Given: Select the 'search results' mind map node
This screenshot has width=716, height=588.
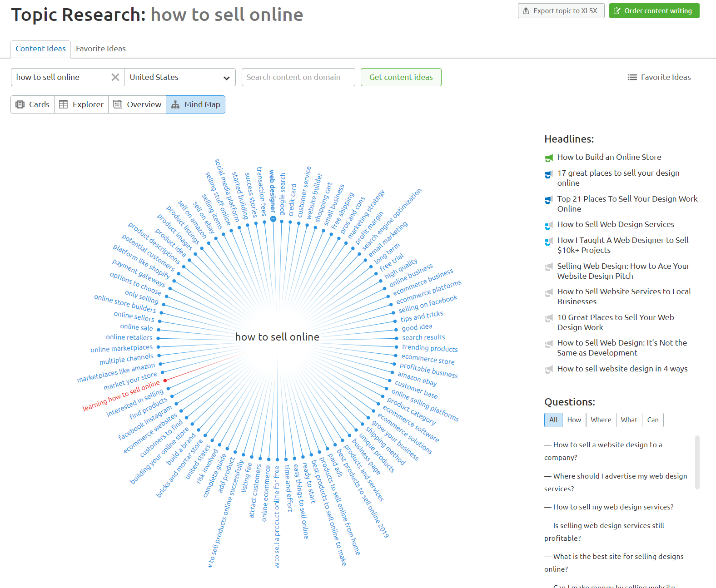Looking at the screenshot, I should point(423,337).
